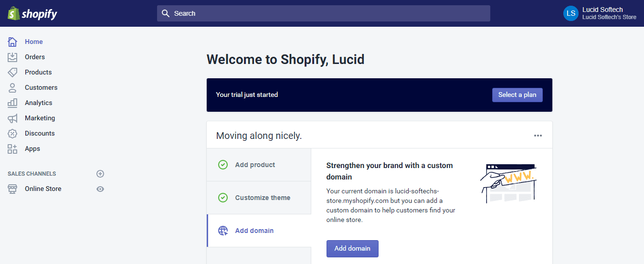644x264 pixels.
Task: Add a sales channel with plus icon
Action: pyautogui.click(x=100, y=174)
